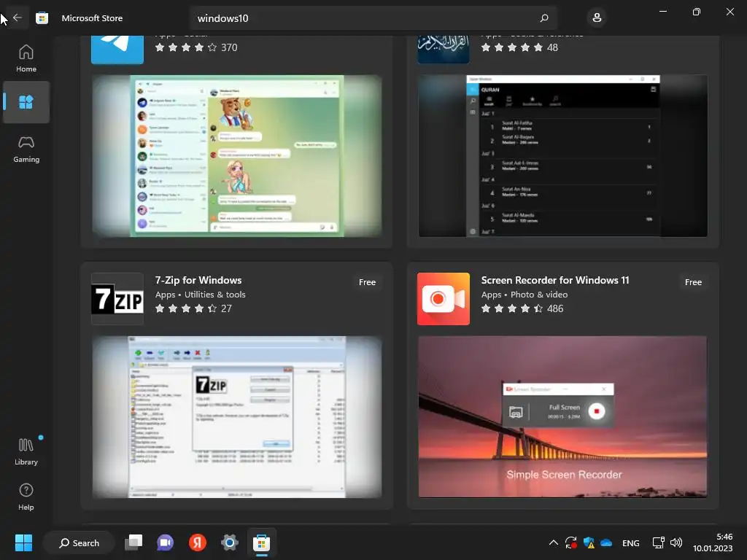
Task: Click the Free label on 7-Zip card
Action: click(367, 282)
